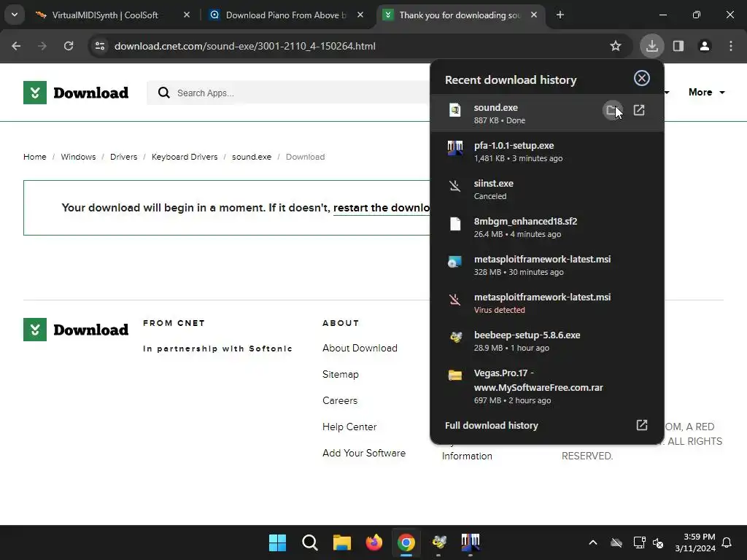Go forward with the forward arrow
The height and width of the screenshot is (560, 747).
(x=42, y=46)
